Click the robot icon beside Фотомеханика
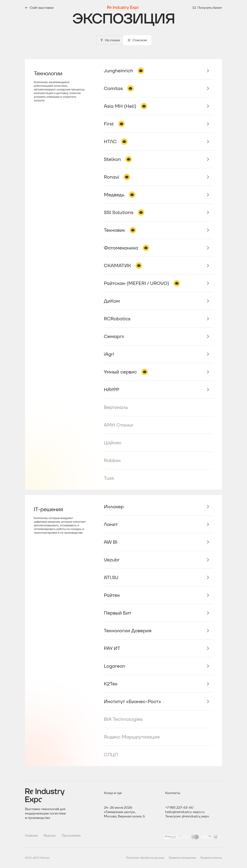247x868 pixels. tap(146, 248)
